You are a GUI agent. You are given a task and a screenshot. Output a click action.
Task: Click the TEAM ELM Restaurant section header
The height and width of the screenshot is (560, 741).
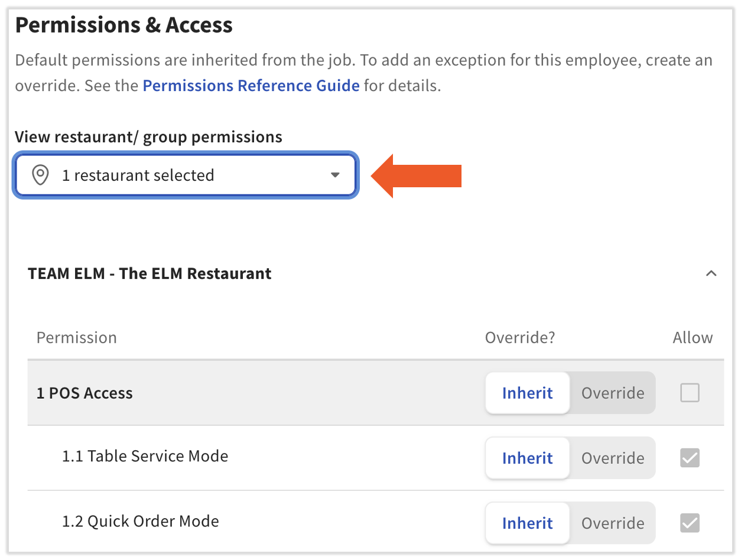pos(149,273)
